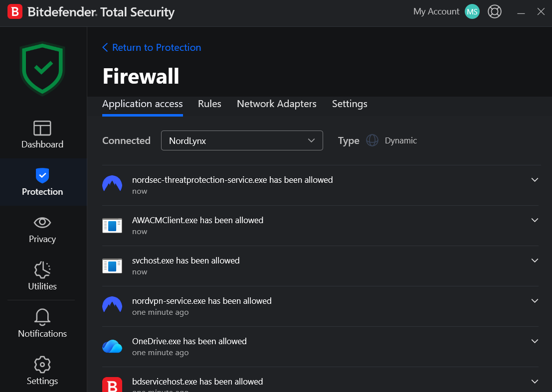Click the Dynamic type globe icon
Screen dimensions: 552x392
(x=372, y=140)
